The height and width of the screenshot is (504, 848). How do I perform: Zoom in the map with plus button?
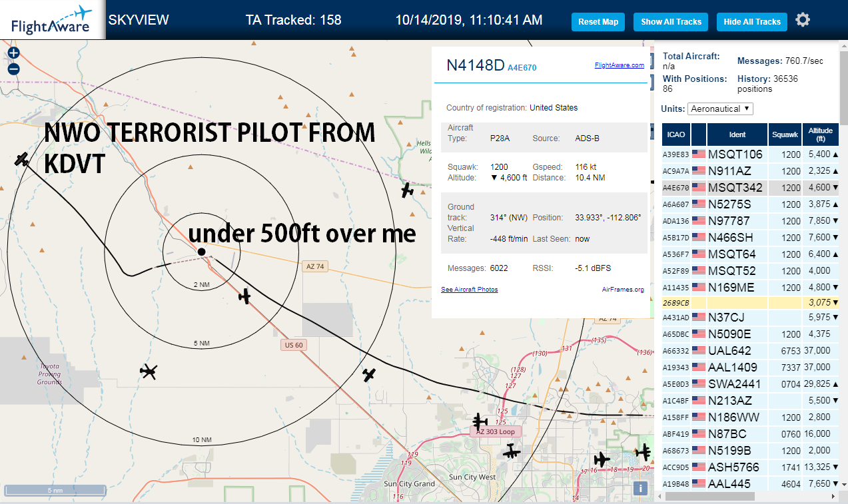coord(14,53)
